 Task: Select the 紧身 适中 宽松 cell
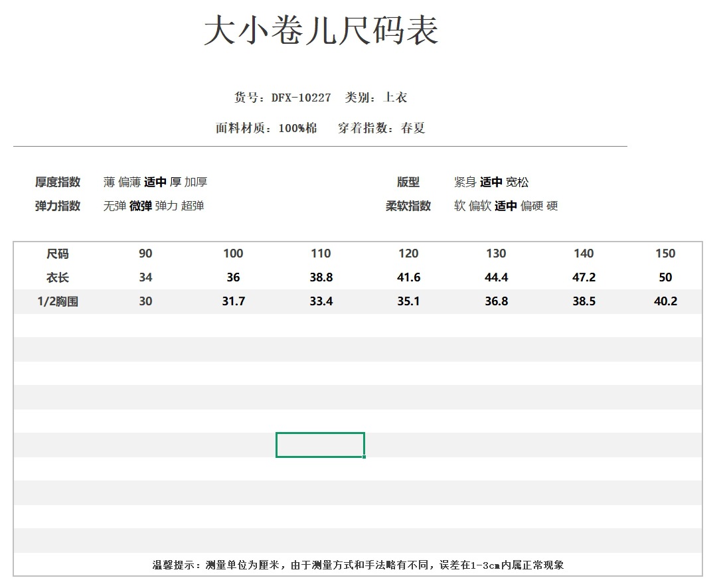point(491,182)
